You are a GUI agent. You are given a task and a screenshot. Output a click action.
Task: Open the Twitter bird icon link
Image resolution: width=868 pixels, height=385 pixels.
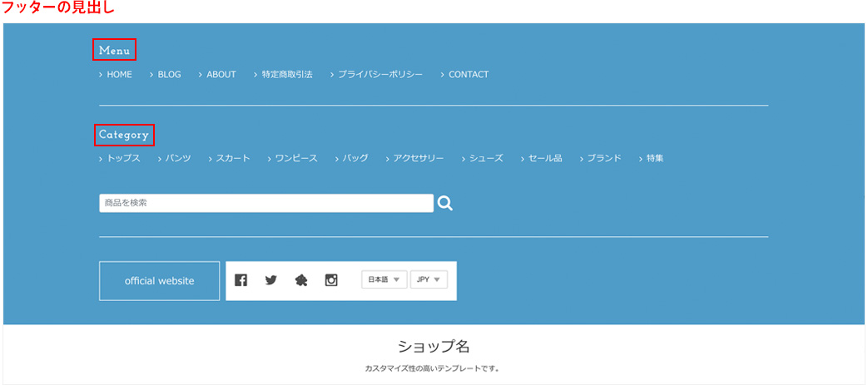click(x=270, y=280)
